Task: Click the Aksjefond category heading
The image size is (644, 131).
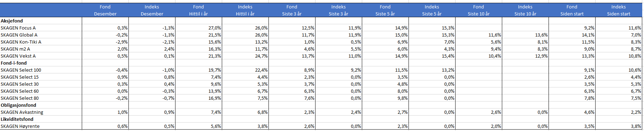Action: pos(12,21)
